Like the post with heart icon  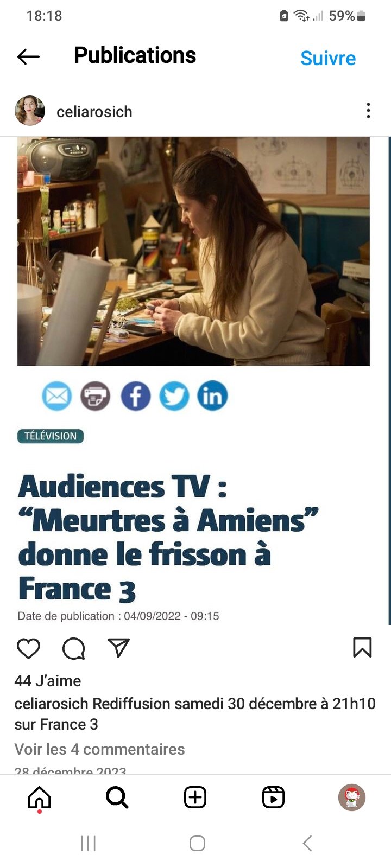28,648
